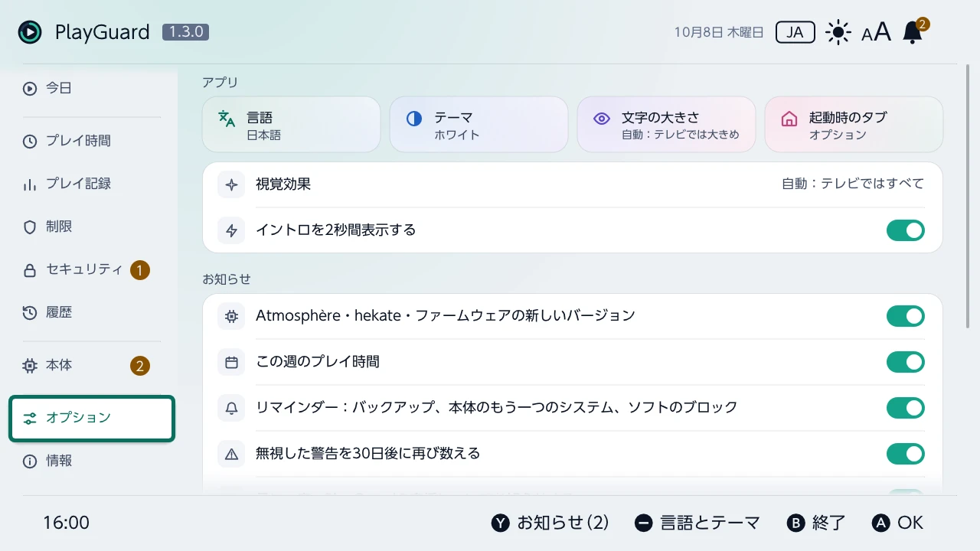Toggle Atmosphère・hekate firmware update notification switch
This screenshot has height=551, width=980.
click(x=906, y=316)
